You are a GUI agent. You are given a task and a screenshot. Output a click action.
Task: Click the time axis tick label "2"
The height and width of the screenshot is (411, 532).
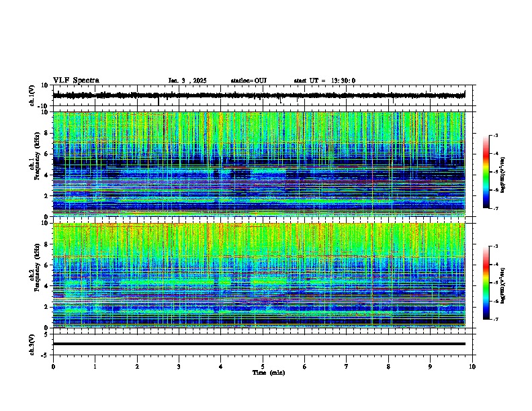(137, 367)
